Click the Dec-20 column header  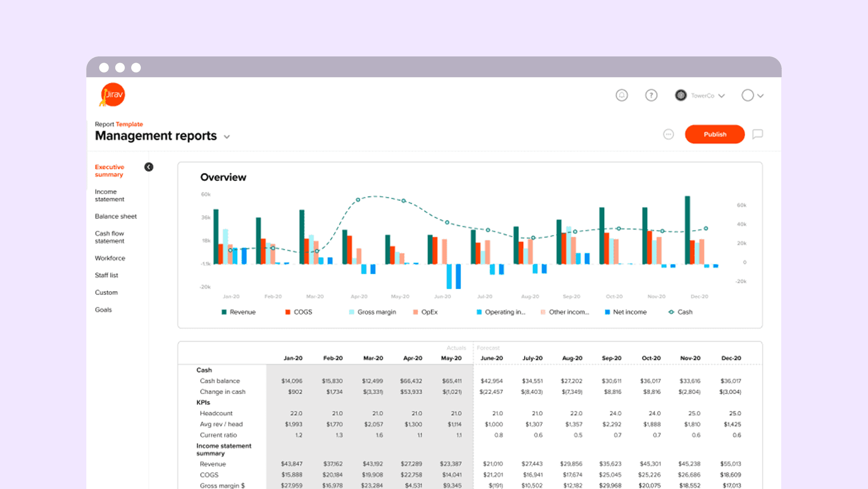[x=731, y=358]
